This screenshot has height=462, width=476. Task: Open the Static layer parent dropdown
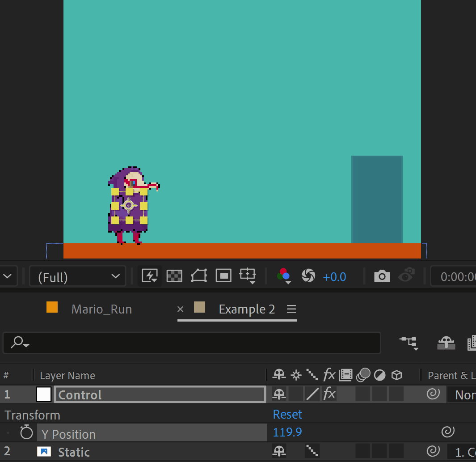461,452
